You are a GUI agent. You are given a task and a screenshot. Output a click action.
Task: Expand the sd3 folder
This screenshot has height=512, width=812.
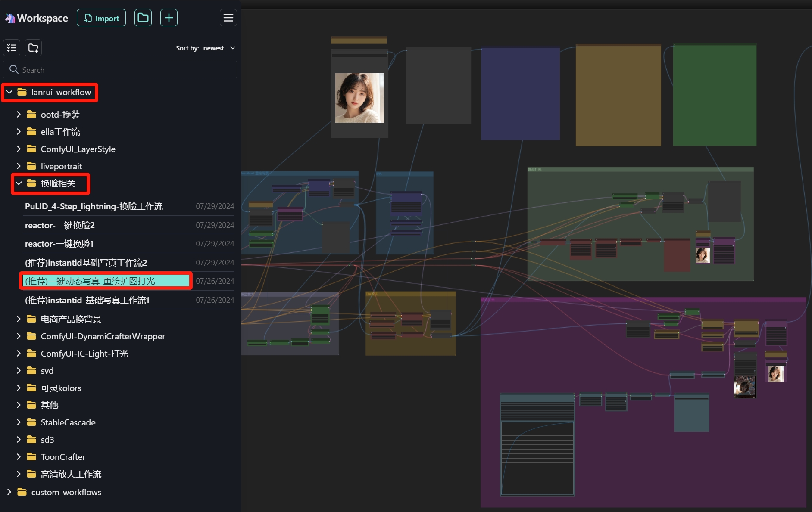click(19, 440)
